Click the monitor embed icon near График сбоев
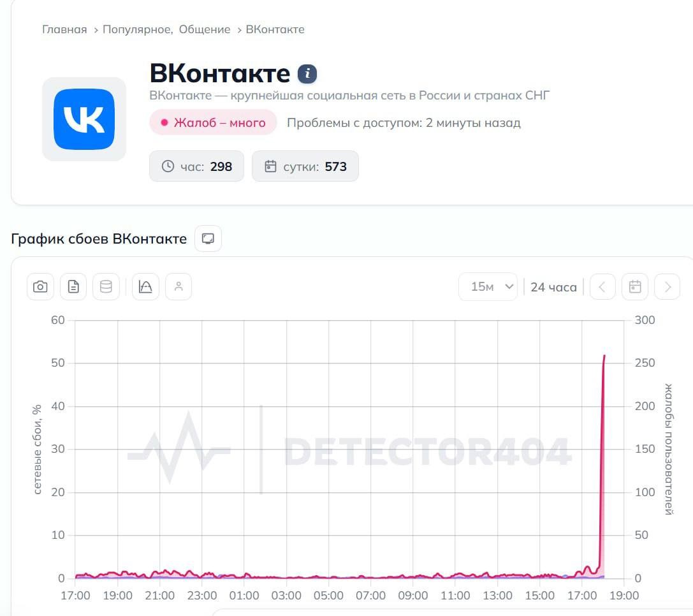Screen dimensions: 693x616 point(208,238)
